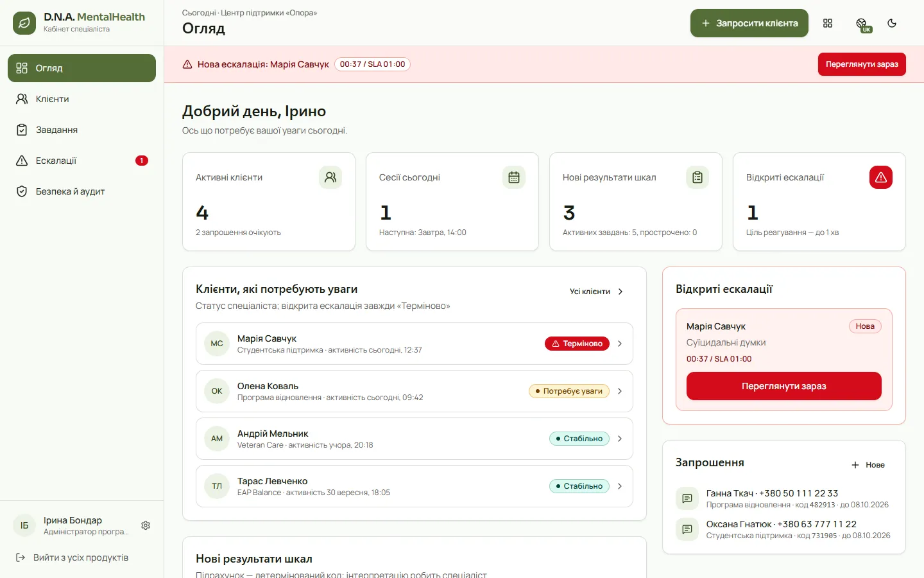Toggle dark mode with the moon icon

coord(892,23)
